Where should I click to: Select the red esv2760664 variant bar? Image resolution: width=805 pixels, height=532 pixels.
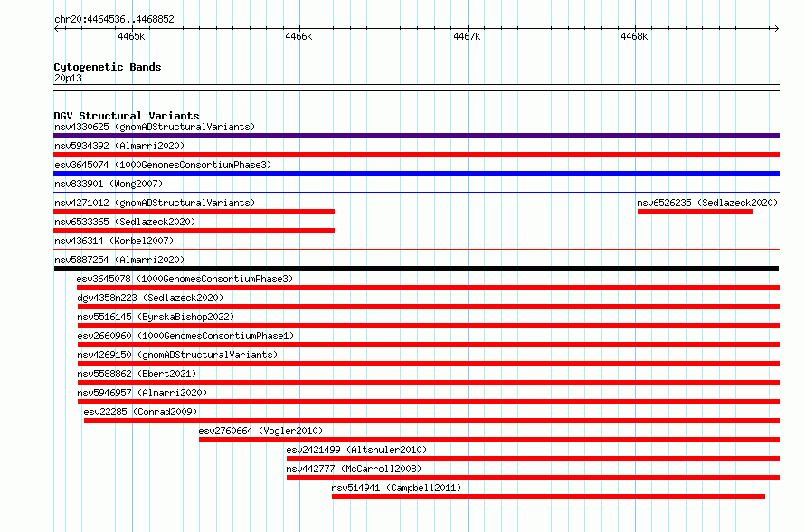tap(489, 440)
